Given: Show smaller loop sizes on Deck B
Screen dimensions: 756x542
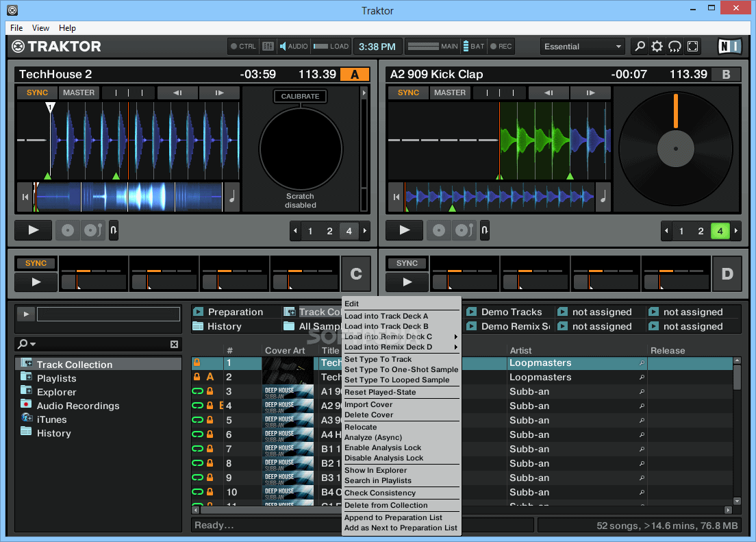Looking at the screenshot, I should [x=666, y=231].
